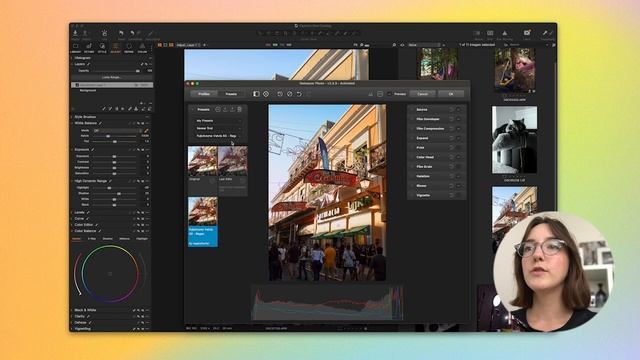Click the draw mask brush icon in Layers
The image size is (640, 360).
104,109
